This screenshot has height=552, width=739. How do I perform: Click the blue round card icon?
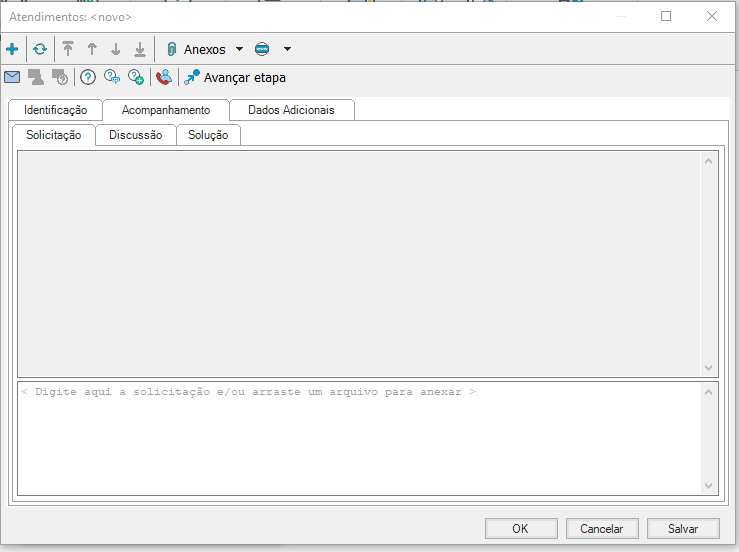pos(262,49)
